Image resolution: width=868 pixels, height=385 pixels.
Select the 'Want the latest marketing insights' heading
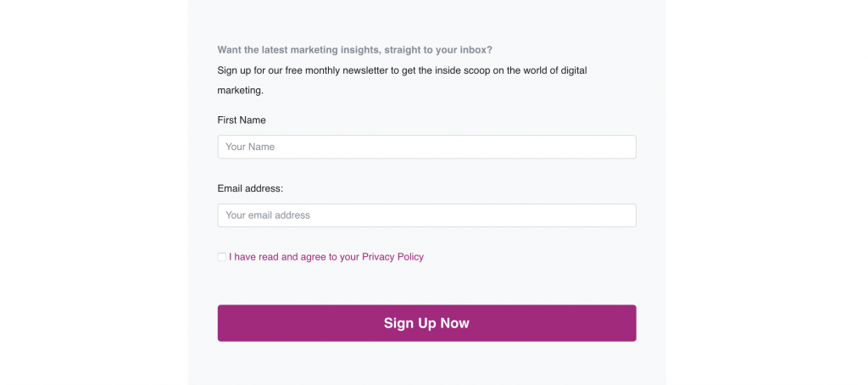point(355,50)
